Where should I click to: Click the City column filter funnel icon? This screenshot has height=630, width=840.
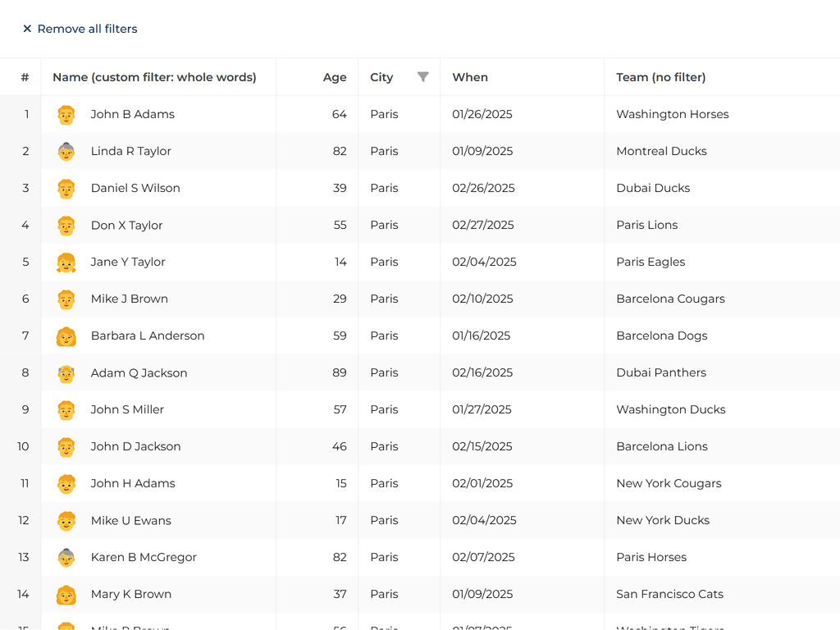[422, 77]
